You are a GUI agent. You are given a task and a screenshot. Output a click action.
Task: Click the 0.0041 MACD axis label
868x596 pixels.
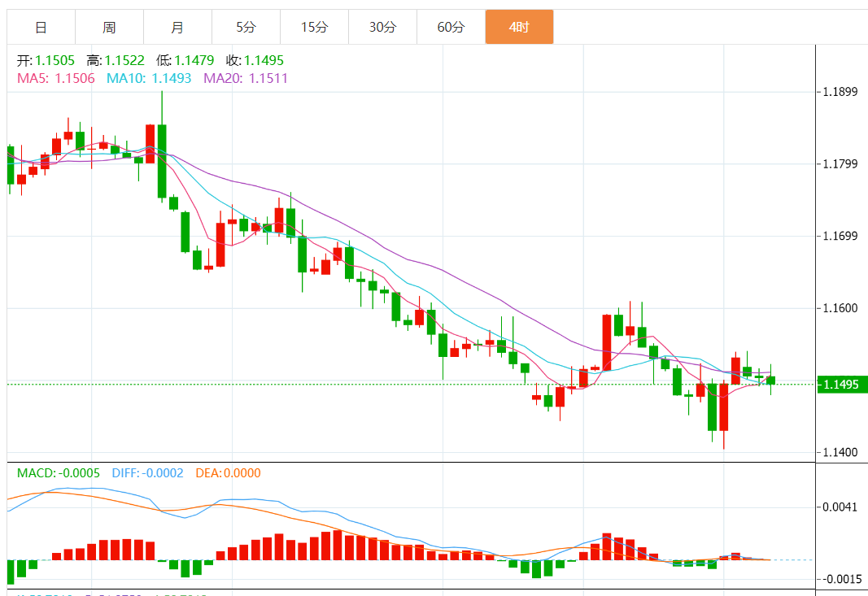coord(840,507)
